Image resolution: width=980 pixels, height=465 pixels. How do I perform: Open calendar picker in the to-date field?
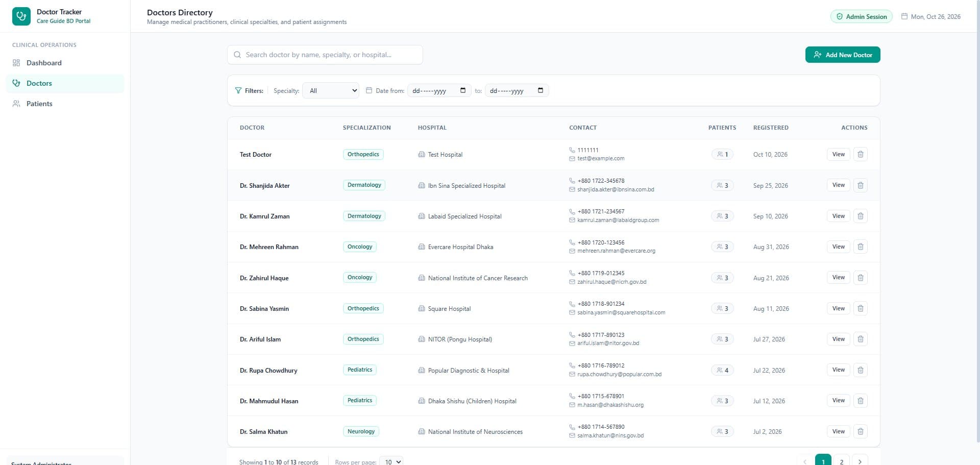click(541, 90)
